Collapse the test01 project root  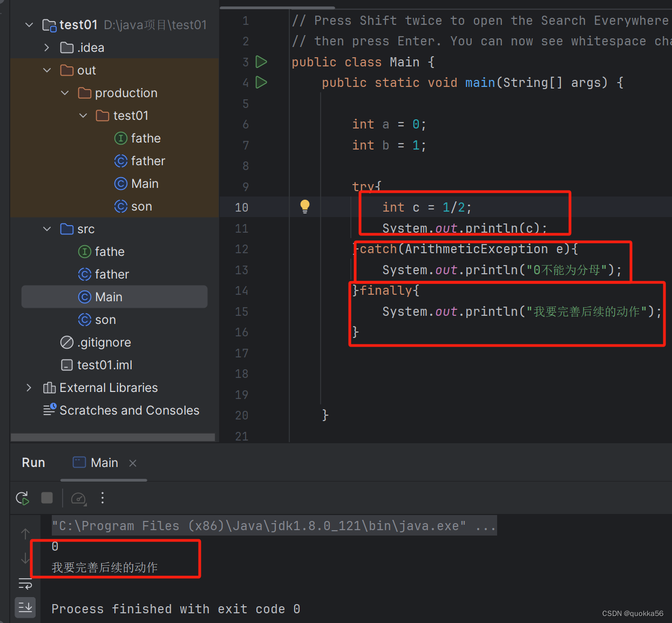29,25
